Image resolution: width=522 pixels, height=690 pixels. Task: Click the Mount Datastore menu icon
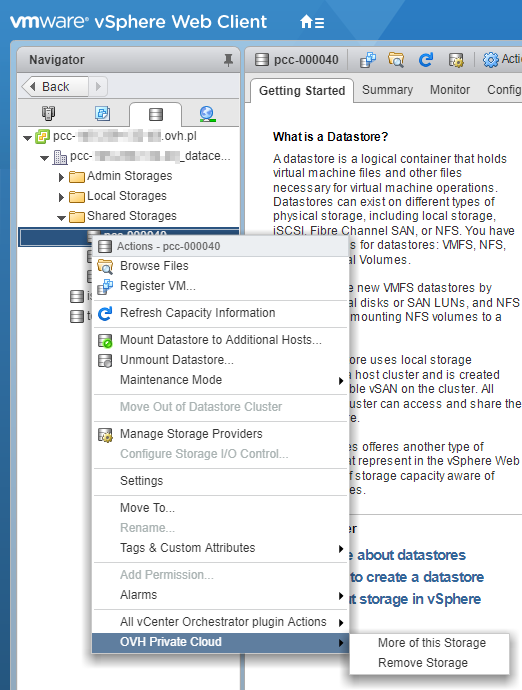coord(105,341)
